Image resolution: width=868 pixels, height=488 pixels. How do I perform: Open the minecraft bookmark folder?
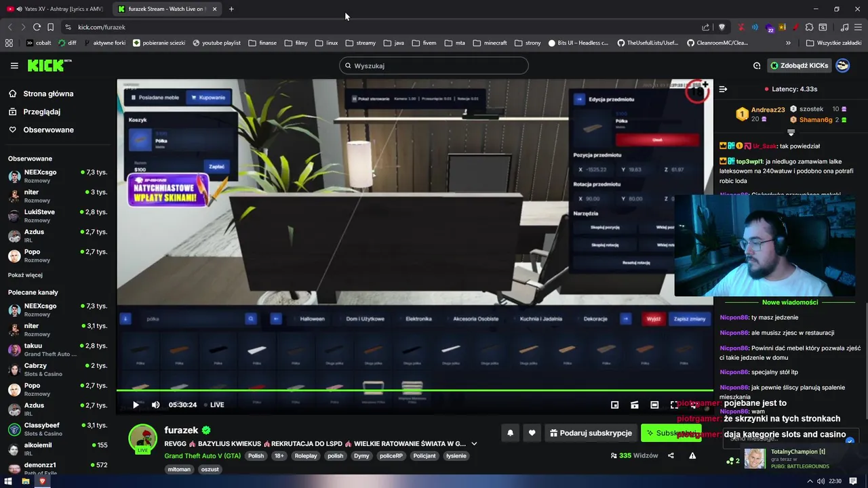(x=490, y=43)
